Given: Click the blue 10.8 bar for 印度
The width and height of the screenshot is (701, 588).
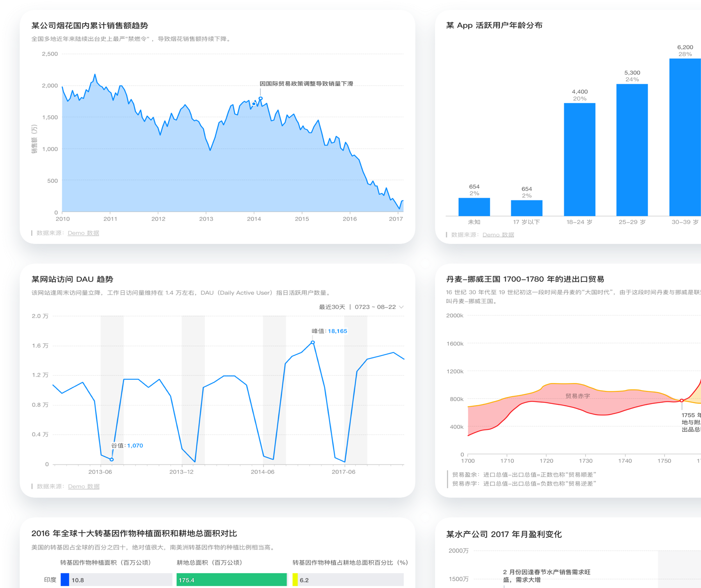Looking at the screenshot, I should click(x=65, y=580).
